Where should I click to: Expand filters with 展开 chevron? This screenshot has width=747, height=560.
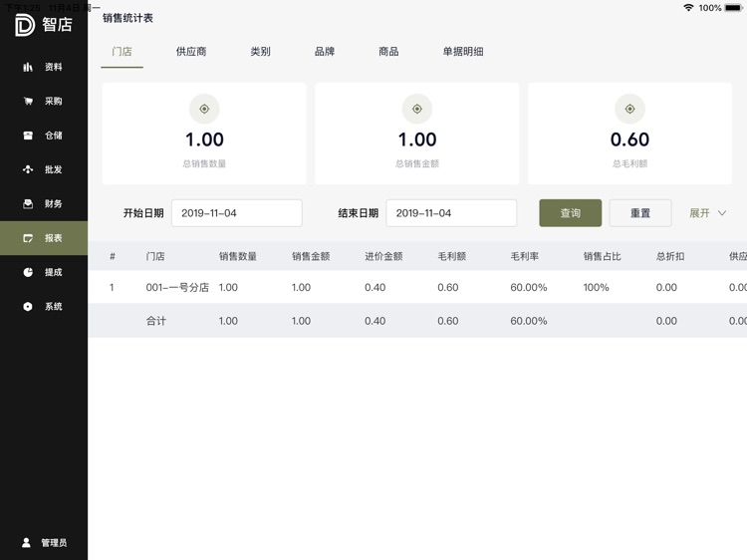coord(707,213)
